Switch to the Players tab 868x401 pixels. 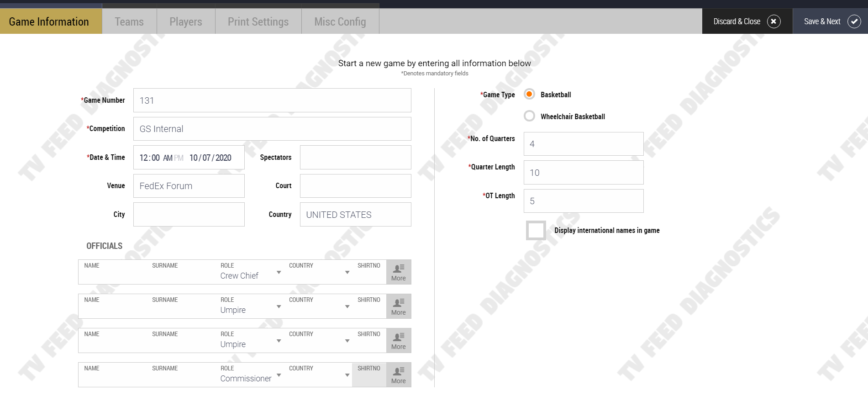coord(186,21)
